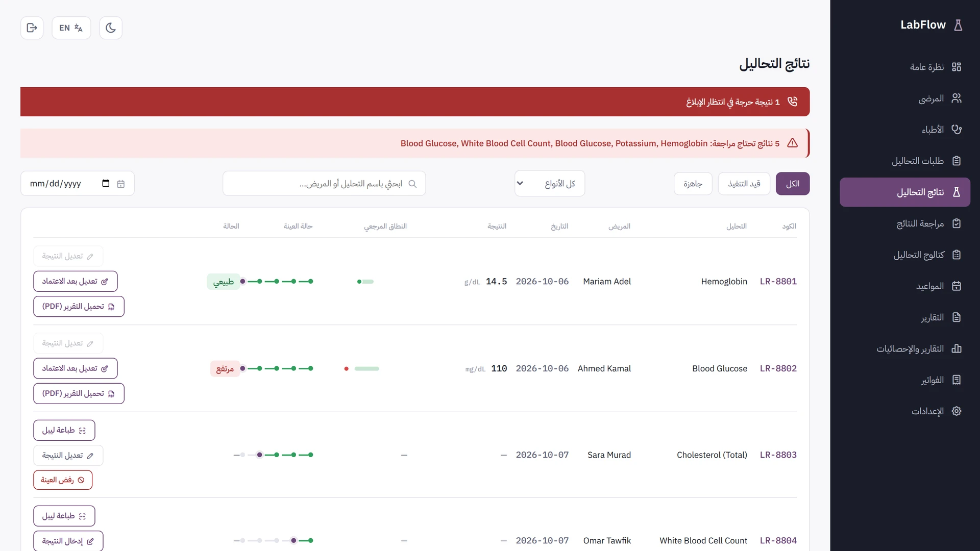Download PDF report for Mariam Adel

pos(79,307)
